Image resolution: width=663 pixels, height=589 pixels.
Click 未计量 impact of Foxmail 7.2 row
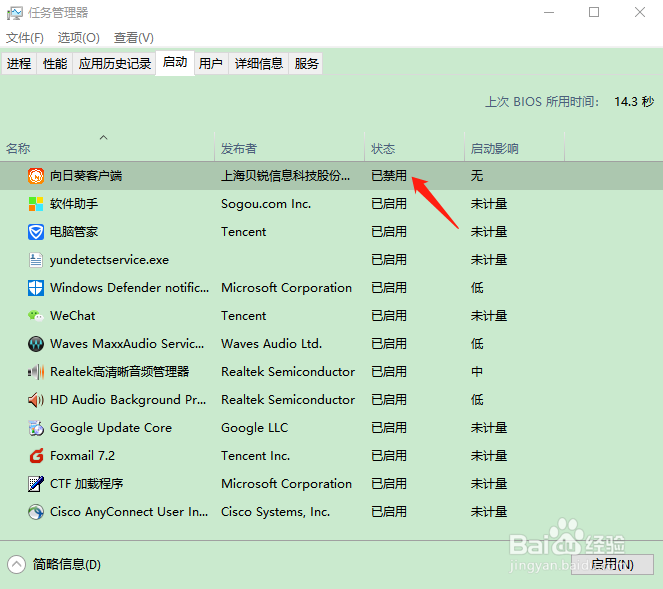pyautogui.click(x=489, y=456)
